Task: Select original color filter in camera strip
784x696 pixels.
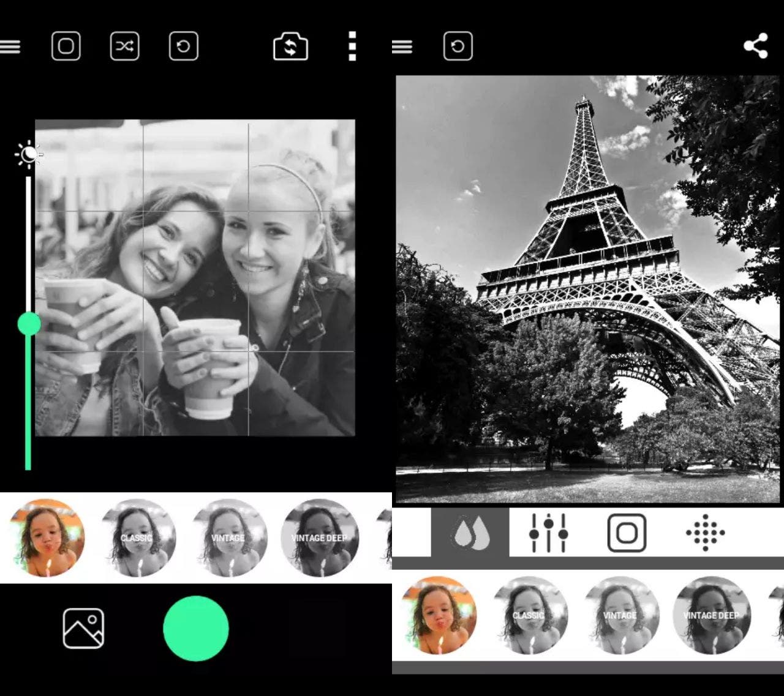Action: point(47,538)
